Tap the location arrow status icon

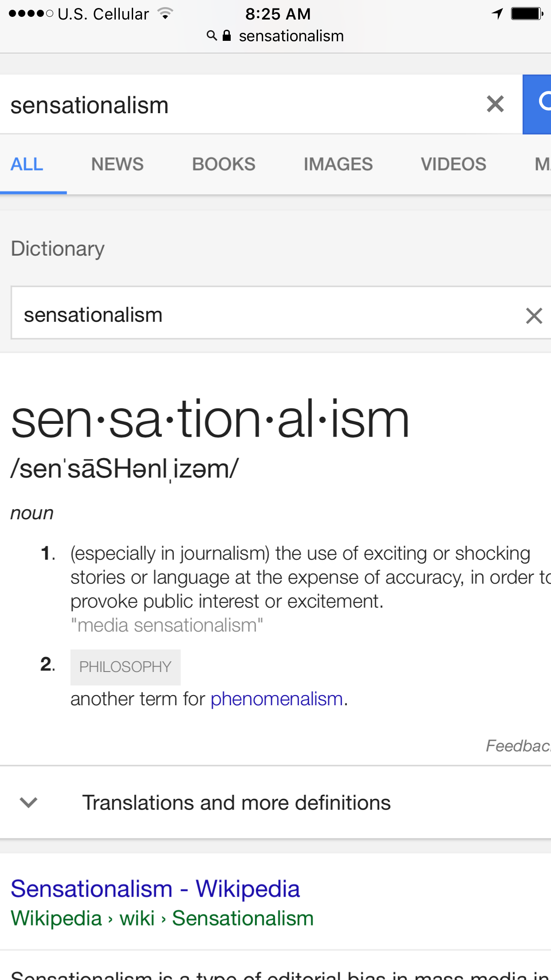(x=497, y=14)
